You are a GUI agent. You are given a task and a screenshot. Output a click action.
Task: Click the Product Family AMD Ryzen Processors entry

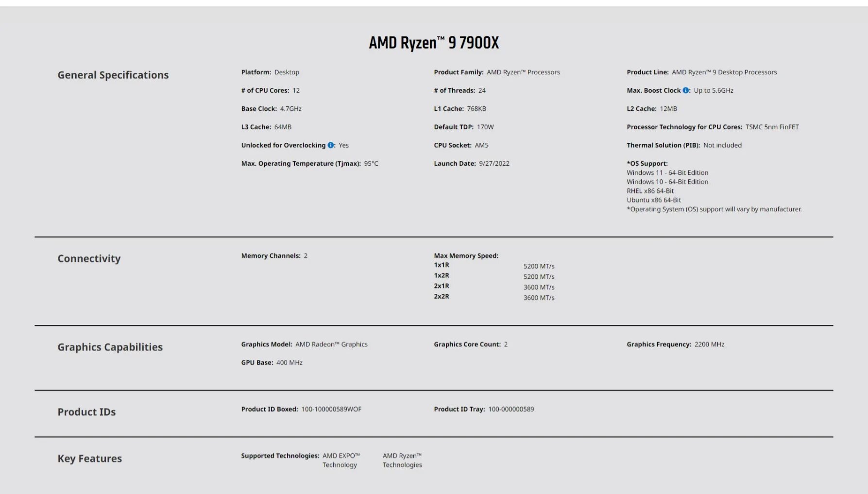497,72
